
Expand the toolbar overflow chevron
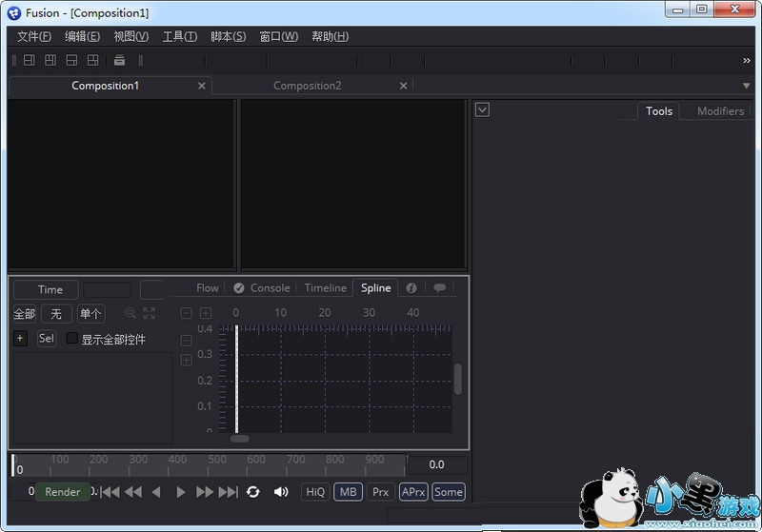747,60
